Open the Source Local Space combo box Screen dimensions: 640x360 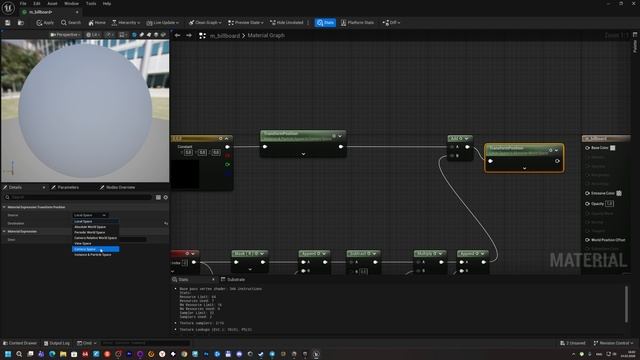(90, 215)
